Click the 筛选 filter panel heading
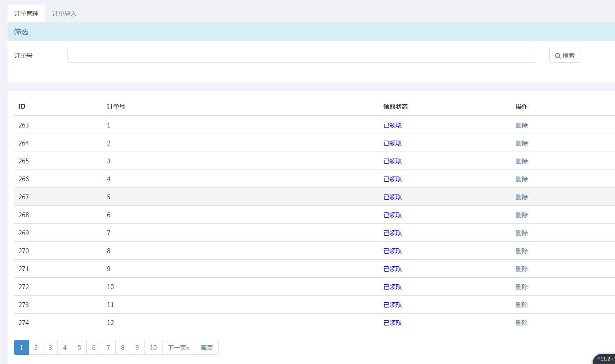 21,32
